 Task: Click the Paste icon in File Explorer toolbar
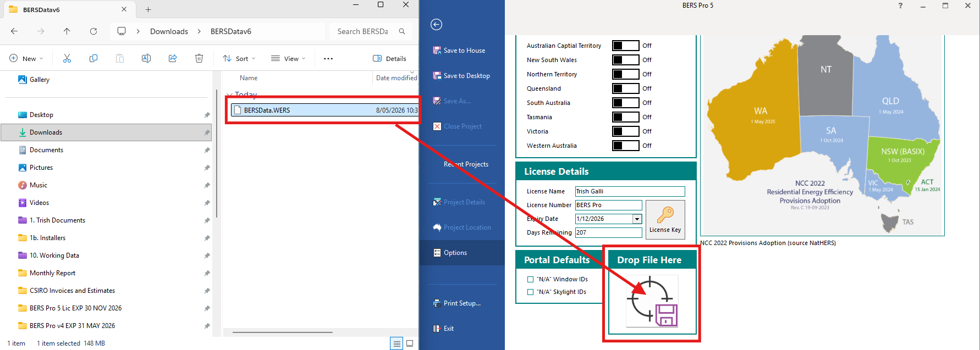point(120,58)
